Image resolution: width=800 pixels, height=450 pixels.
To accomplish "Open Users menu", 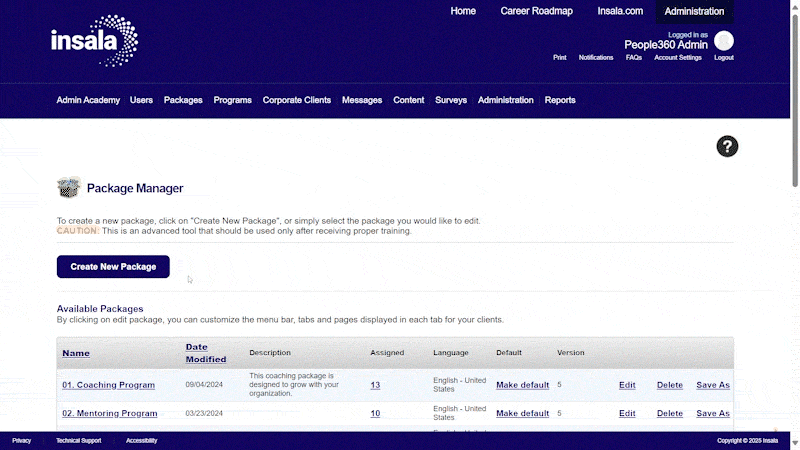I will point(141,100).
